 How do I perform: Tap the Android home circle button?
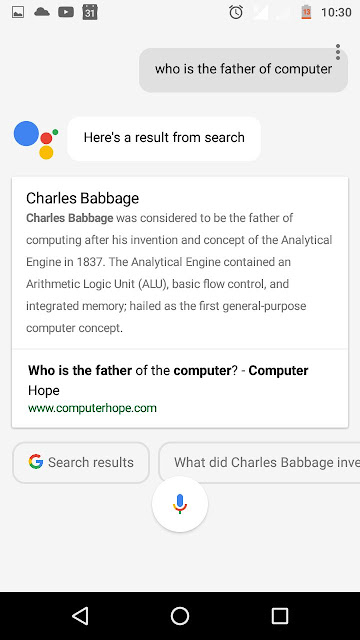[x=180, y=616]
